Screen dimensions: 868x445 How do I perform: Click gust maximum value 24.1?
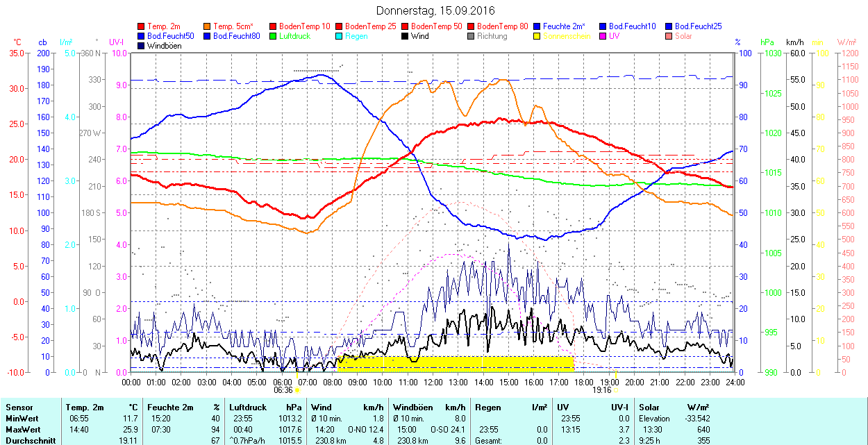tap(458, 430)
